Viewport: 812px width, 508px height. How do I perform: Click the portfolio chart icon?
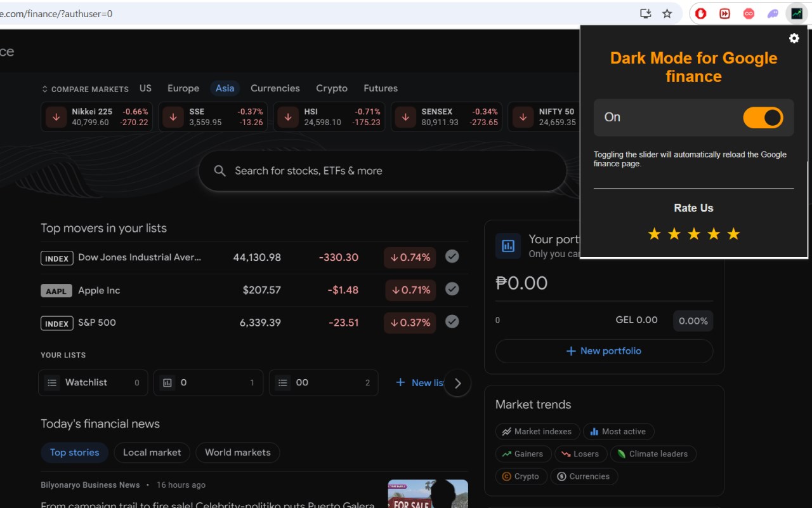pos(508,246)
